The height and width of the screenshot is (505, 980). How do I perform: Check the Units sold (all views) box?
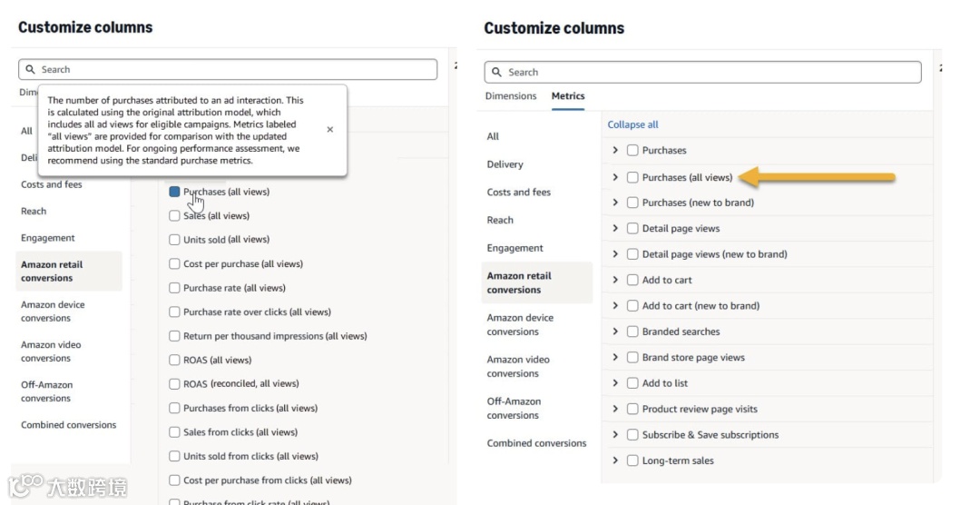point(174,240)
